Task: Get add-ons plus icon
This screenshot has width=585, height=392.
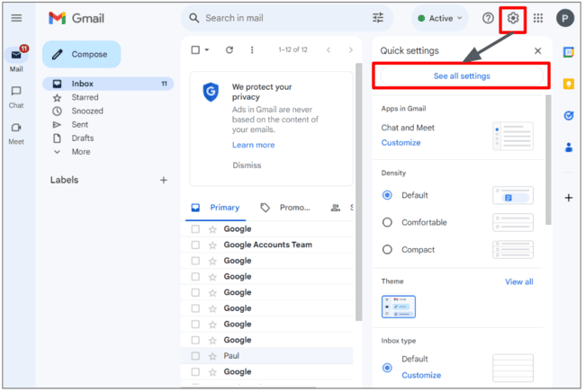Action: [569, 198]
